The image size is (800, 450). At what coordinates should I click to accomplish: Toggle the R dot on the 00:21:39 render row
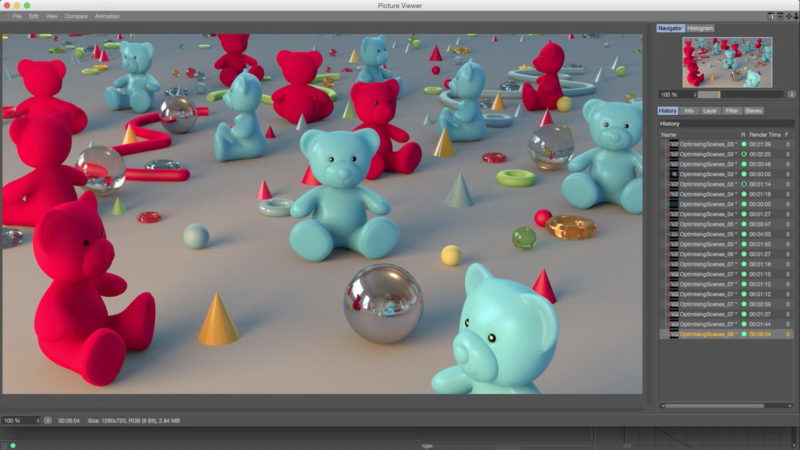pos(743,144)
